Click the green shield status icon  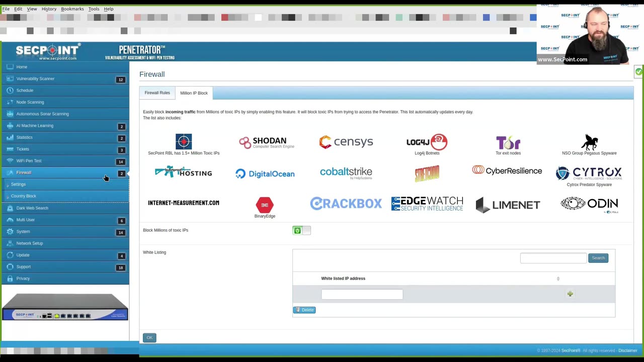point(638,72)
